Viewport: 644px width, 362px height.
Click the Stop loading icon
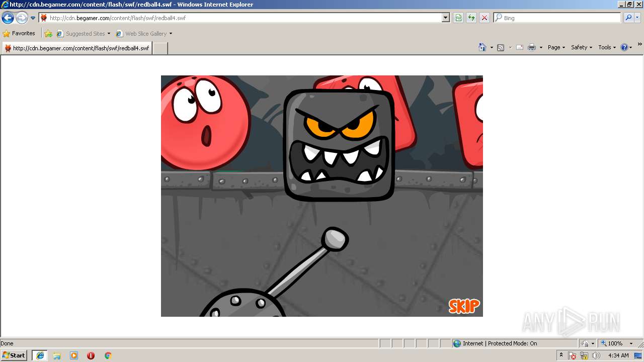(x=485, y=18)
